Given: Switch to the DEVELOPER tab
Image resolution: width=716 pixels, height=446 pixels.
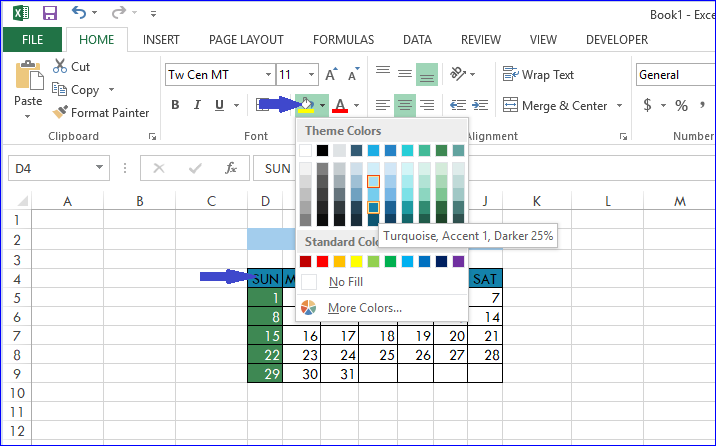Looking at the screenshot, I should pos(617,40).
